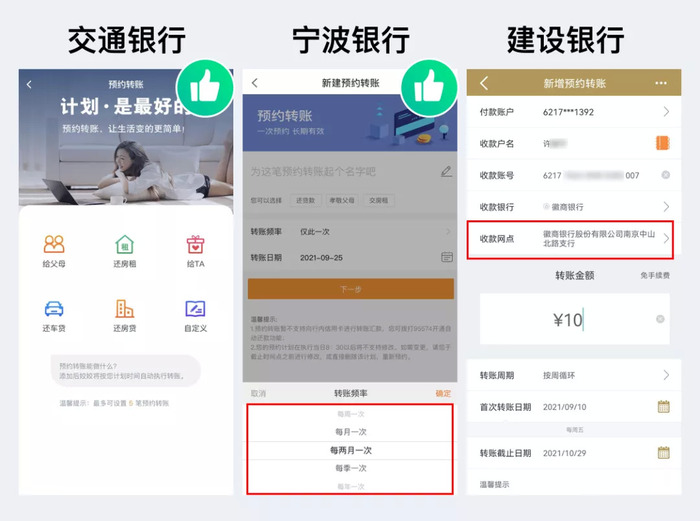Image resolution: width=700 pixels, height=521 pixels.
Task: Tap the 收款账号 6217 number field
Action: point(591,175)
